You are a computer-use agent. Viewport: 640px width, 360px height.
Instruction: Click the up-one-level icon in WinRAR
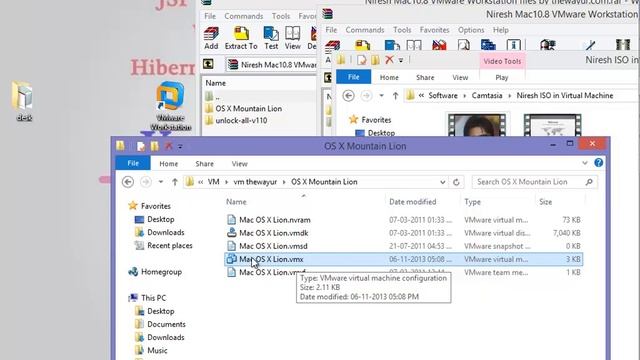(208, 64)
